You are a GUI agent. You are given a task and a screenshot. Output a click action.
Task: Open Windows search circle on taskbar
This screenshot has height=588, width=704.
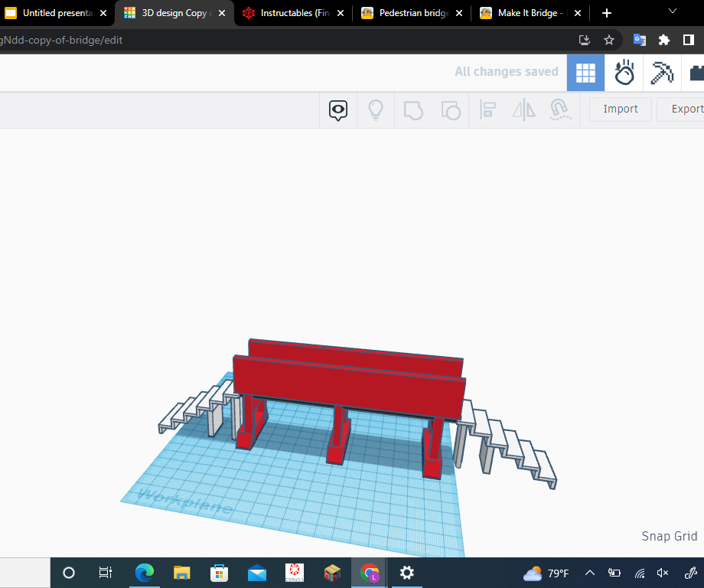click(69, 573)
